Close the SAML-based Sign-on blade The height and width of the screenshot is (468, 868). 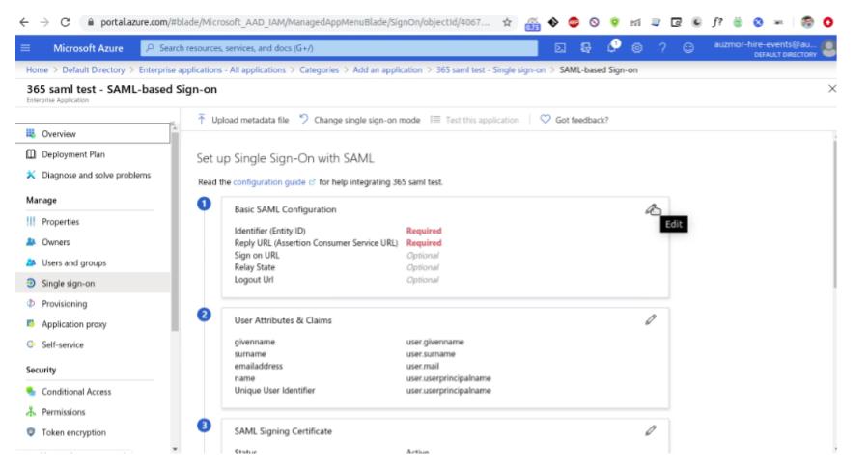coord(832,89)
